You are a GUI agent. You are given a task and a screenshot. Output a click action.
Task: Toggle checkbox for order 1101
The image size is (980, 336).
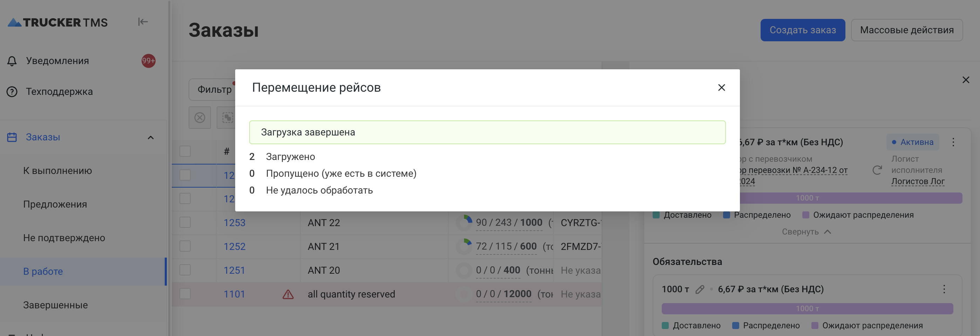(x=185, y=294)
